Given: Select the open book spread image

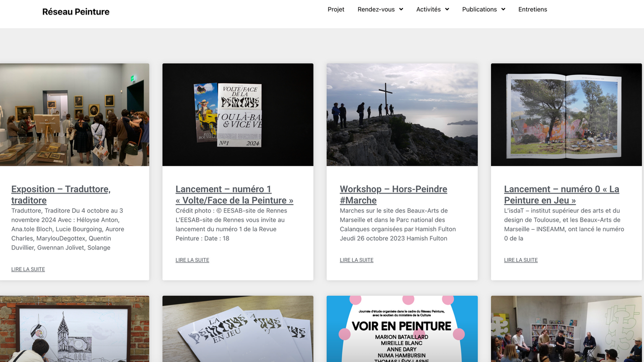Looking at the screenshot, I should tap(566, 115).
